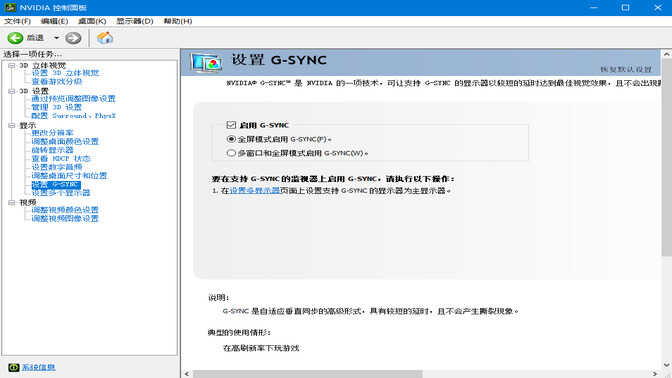The image size is (672, 378).
Task: Select 管理 3D 设置 tree item
Action: [x=56, y=107]
